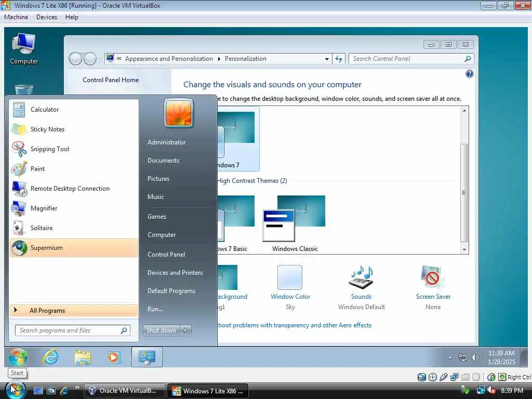
Task: Click the Shut down button
Action: (x=162, y=330)
